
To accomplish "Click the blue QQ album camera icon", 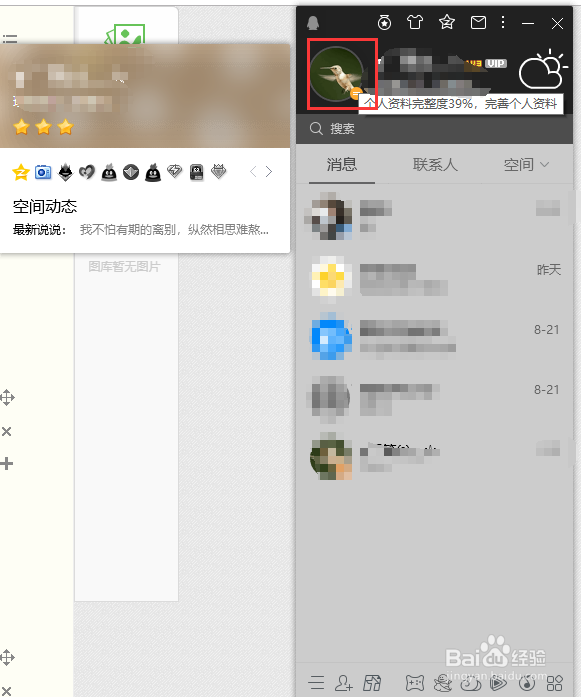I will [x=43, y=172].
